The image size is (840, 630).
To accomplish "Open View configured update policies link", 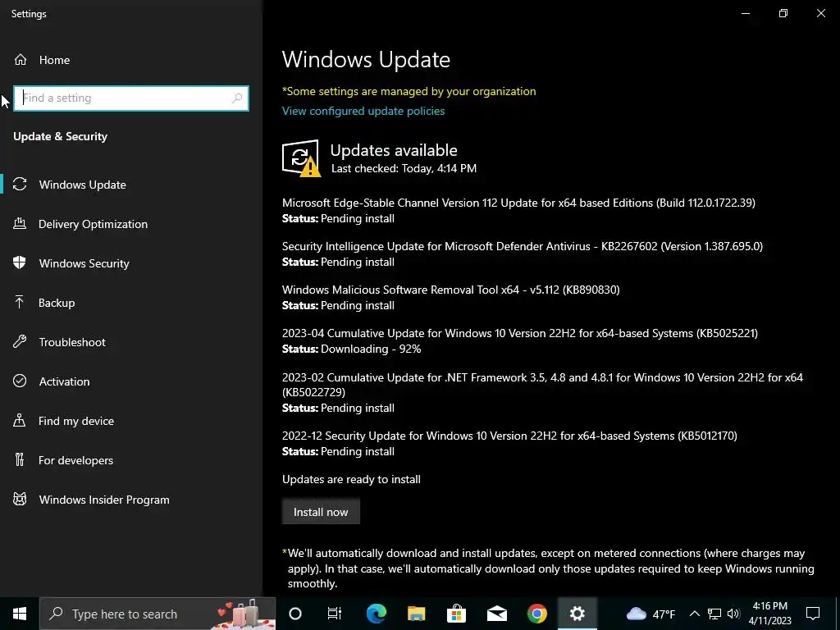I will coord(363,111).
